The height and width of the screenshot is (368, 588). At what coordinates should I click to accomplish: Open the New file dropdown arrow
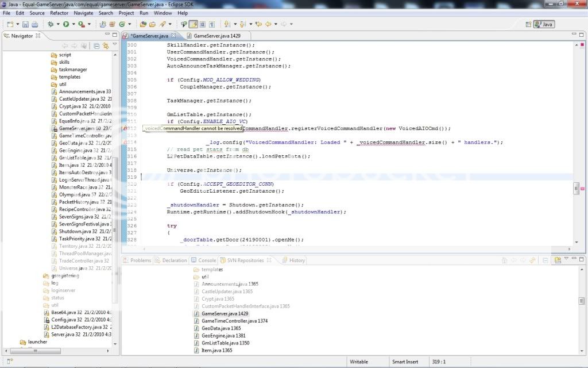(18, 24)
